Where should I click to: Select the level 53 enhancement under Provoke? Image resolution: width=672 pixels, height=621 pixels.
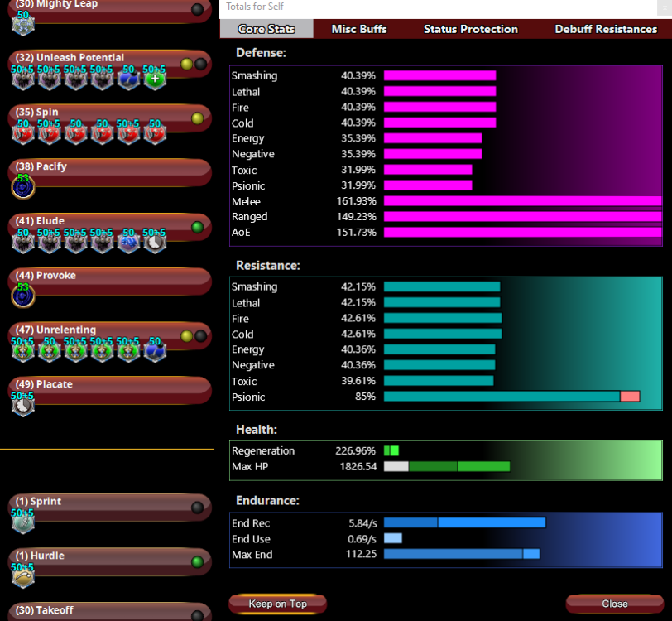click(x=22, y=296)
